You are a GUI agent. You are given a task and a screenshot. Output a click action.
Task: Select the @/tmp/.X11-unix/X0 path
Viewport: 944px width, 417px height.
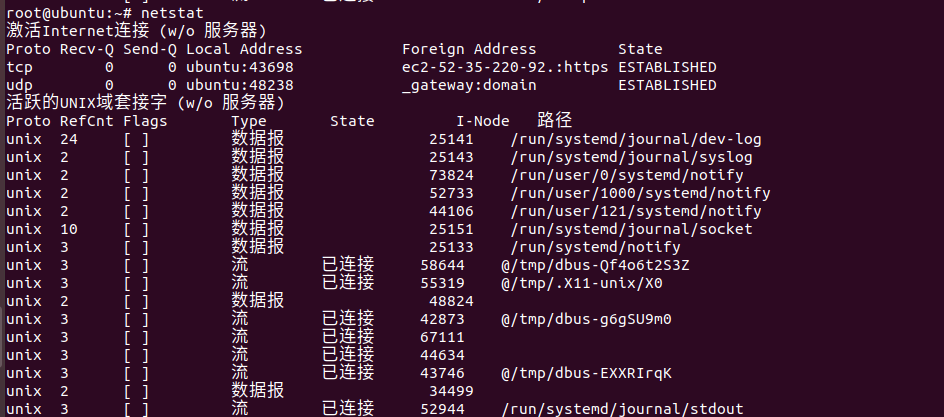(582, 283)
